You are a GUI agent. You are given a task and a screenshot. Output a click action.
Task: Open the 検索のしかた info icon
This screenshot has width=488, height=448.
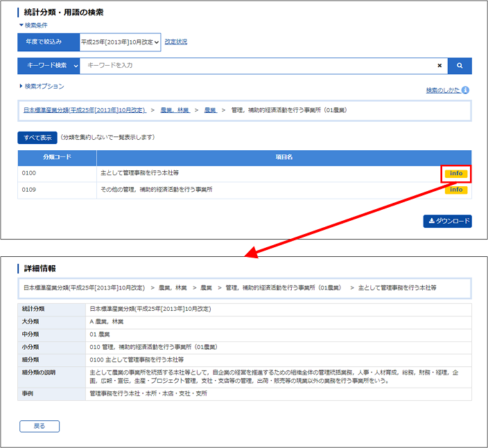[465, 90]
